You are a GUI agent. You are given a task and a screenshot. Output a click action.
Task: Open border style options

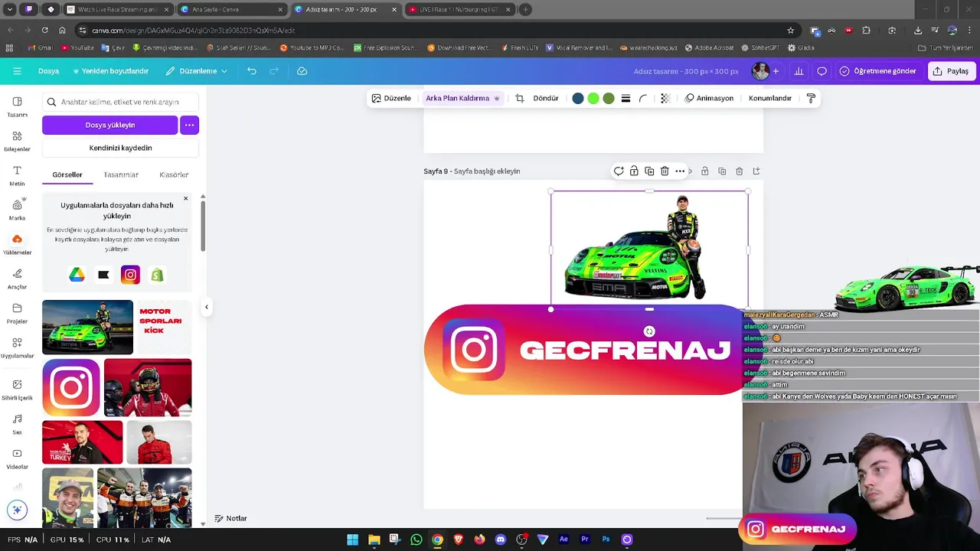[x=626, y=98]
